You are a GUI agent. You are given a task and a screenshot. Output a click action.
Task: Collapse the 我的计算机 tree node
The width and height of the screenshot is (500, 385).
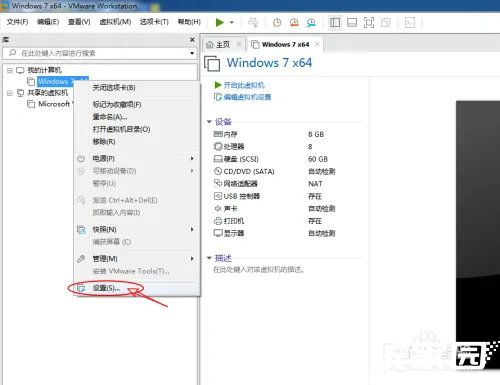(x=10, y=70)
